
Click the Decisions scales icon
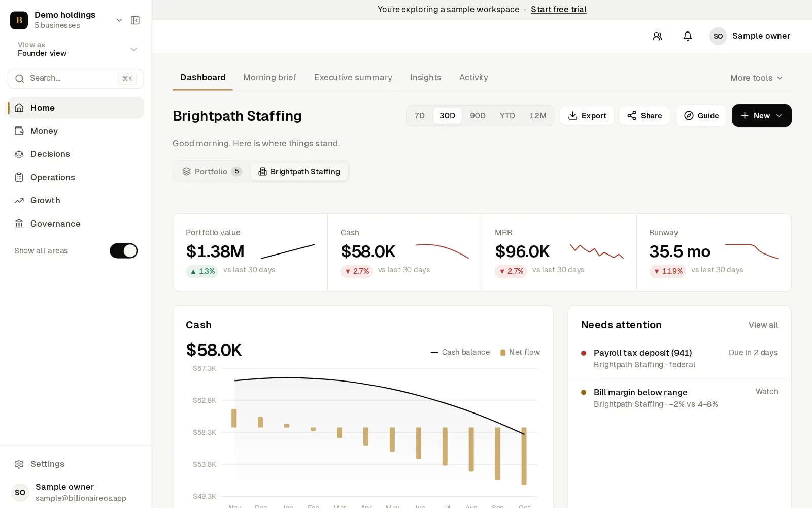[x=19, y=154]
